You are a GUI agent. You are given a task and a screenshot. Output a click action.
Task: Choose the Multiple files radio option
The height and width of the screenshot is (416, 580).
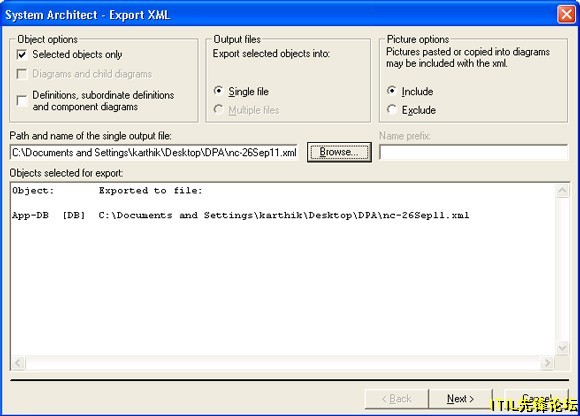[218, 109]
